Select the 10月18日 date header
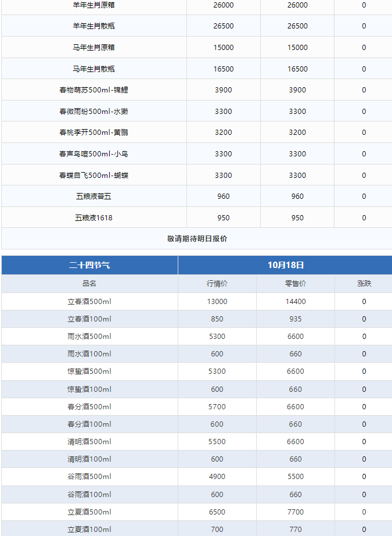Screen dimensions: 392x536 point(286,265)
